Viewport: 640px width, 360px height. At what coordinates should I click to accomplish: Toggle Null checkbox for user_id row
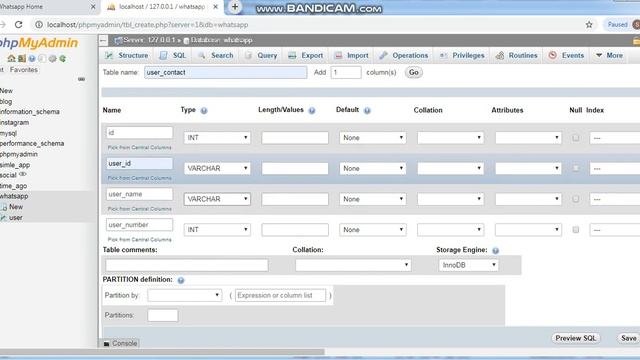pos(576,169)
